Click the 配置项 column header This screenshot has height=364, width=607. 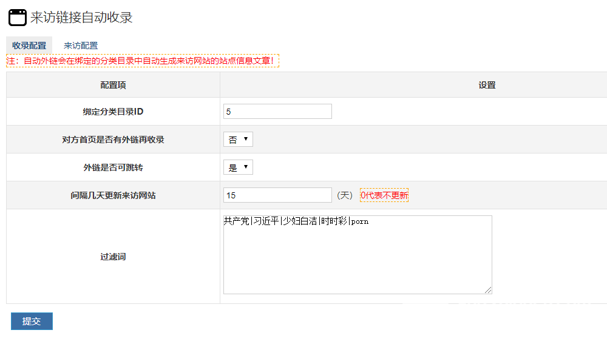tap(113, 85)
